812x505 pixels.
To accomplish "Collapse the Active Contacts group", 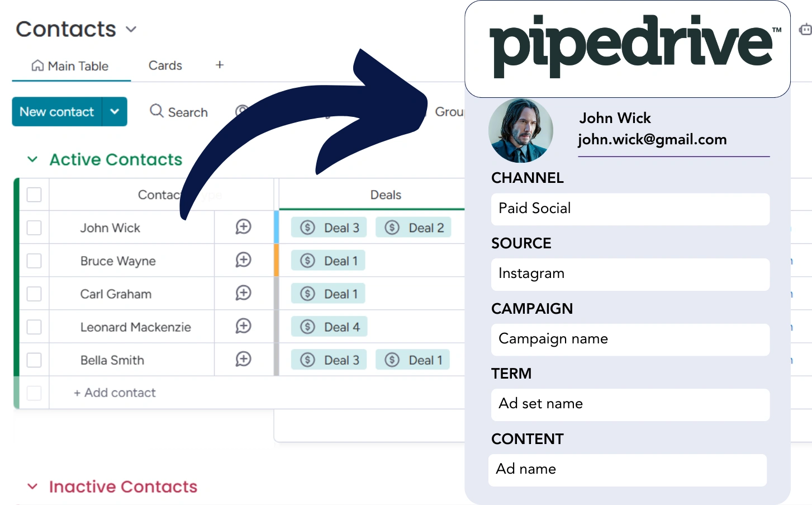I will (x=32, y=159).
